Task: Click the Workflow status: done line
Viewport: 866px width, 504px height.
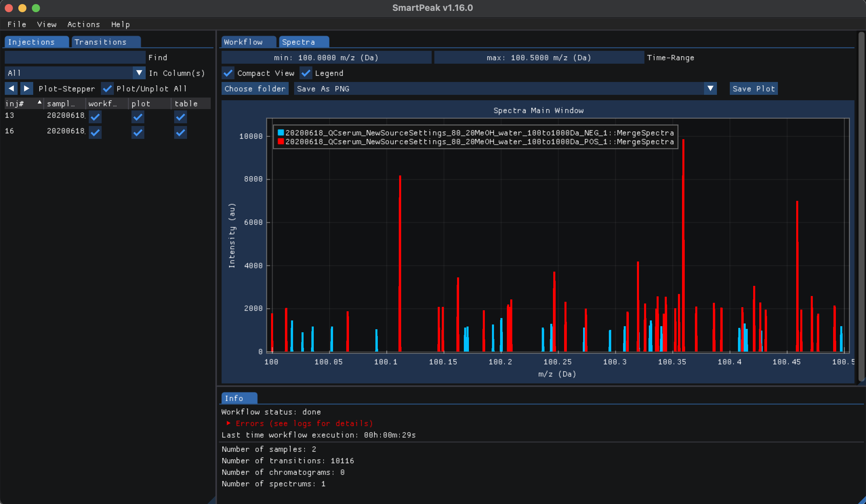Action: click(271, 412)
